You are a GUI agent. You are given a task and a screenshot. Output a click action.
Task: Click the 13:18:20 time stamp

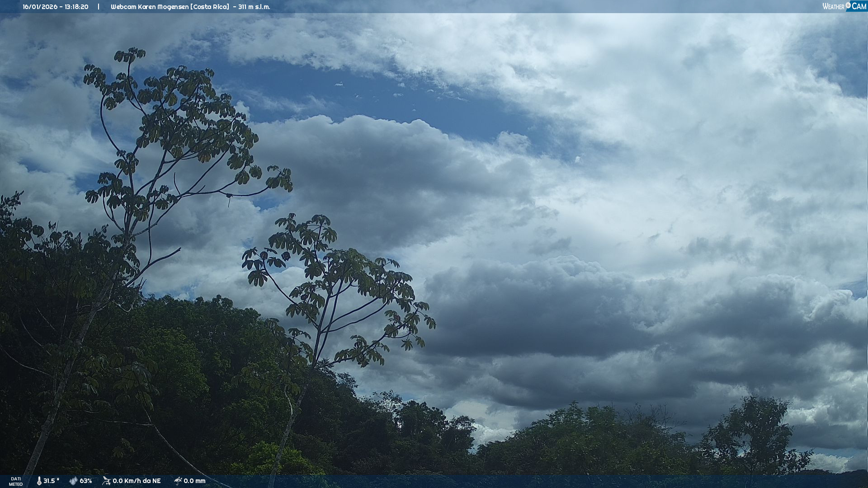[76, 7]
